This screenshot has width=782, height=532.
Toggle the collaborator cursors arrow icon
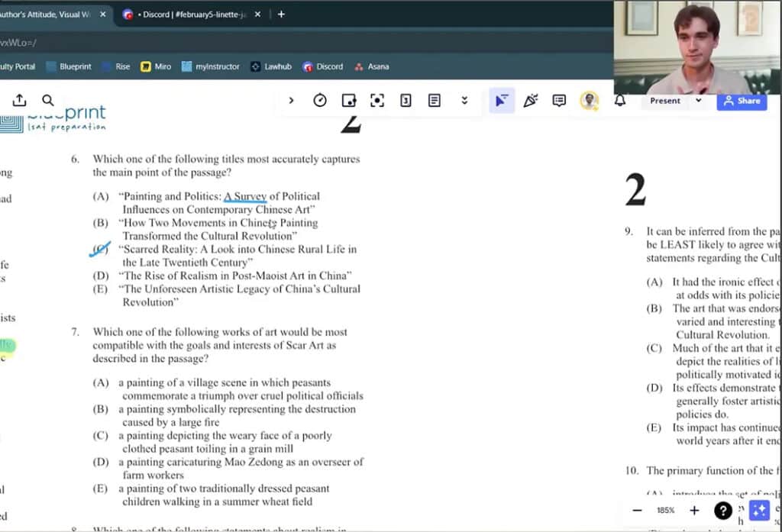point(501,101)
